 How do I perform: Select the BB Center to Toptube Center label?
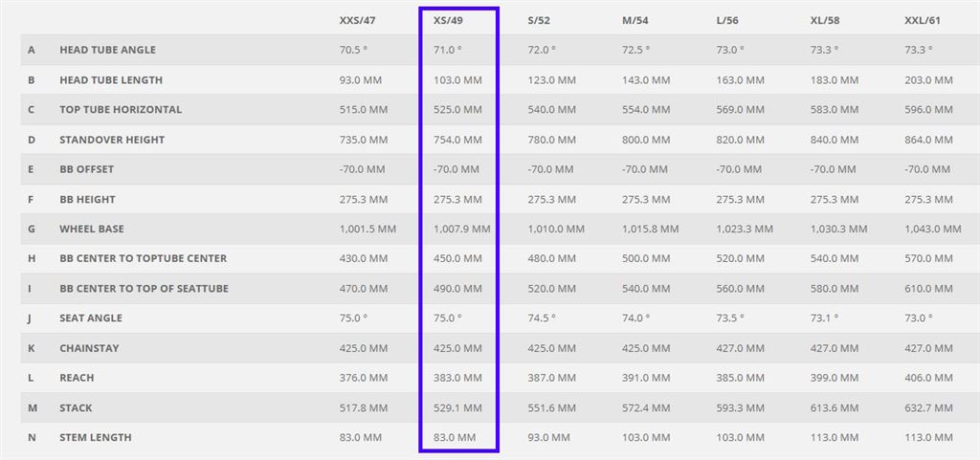point(144,258)
